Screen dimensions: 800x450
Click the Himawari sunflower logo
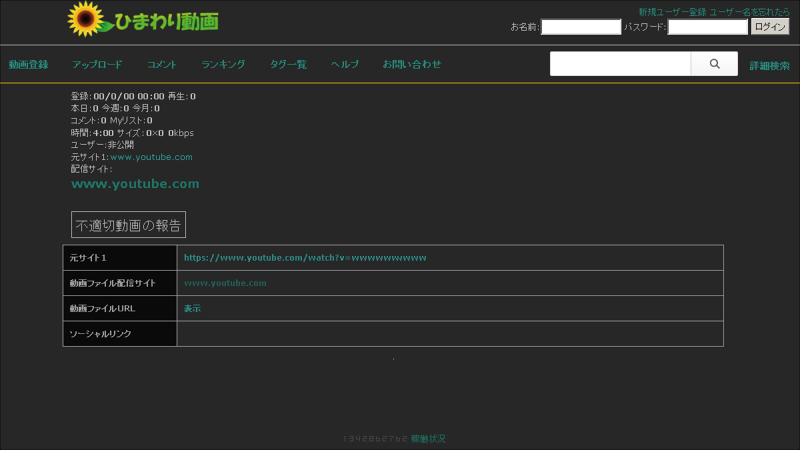pos(142,20)
